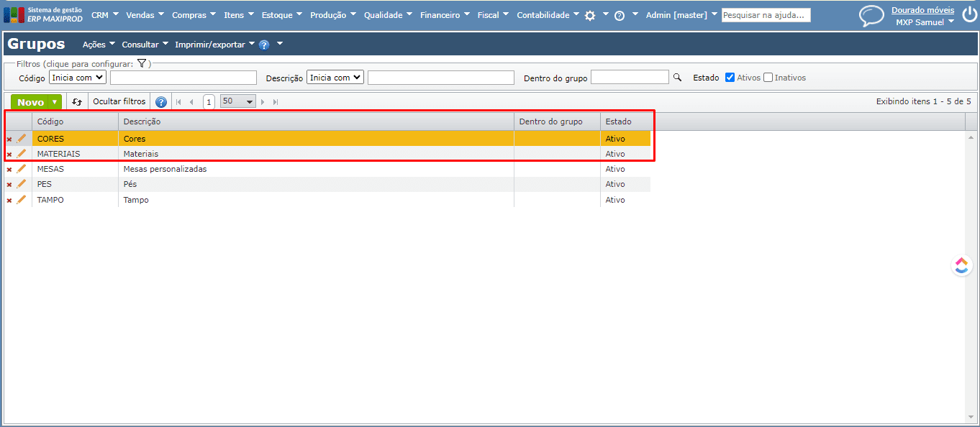Click the power logout icon

pos(970,16)
